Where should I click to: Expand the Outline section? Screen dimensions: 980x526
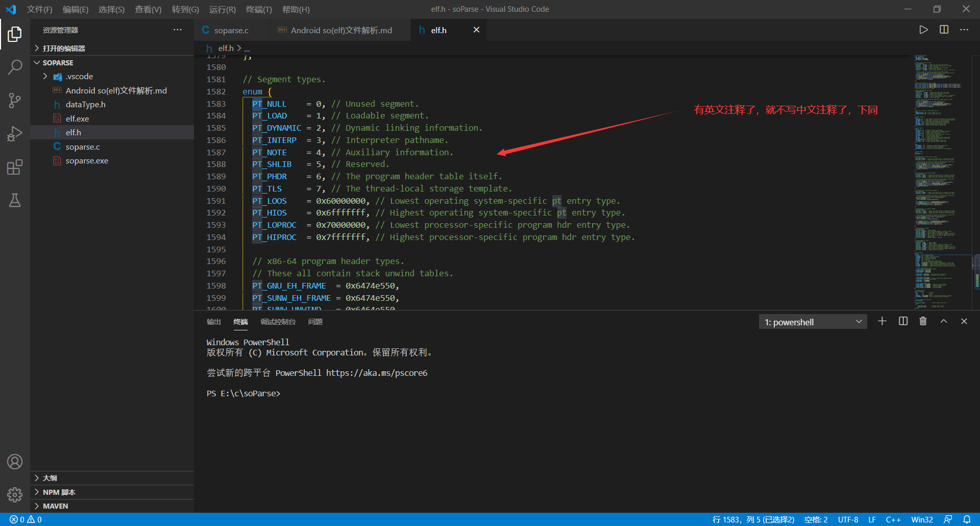pos(112,478)
